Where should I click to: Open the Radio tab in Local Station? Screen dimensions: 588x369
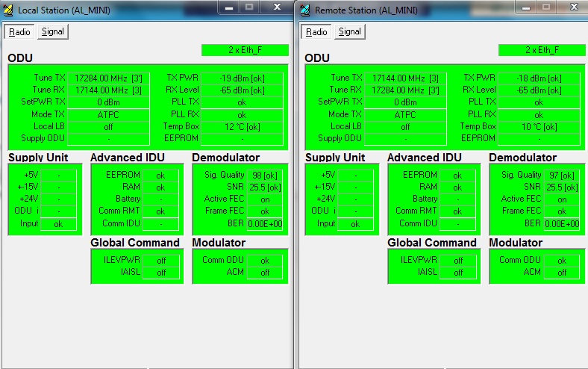[19, 32]
